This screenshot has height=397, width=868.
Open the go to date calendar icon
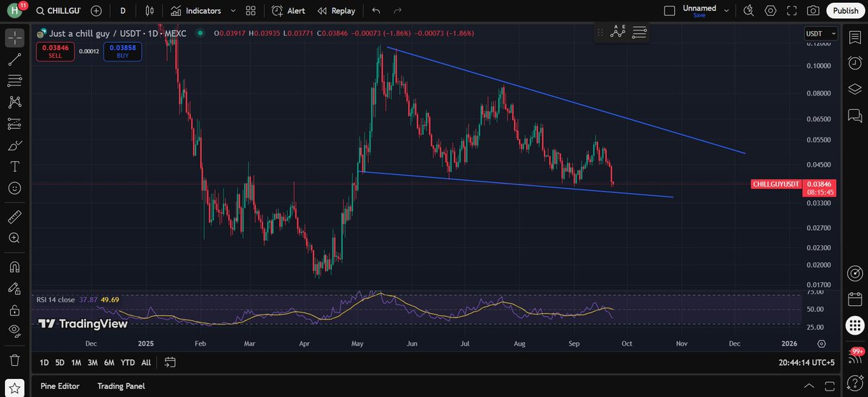[170, 362]
